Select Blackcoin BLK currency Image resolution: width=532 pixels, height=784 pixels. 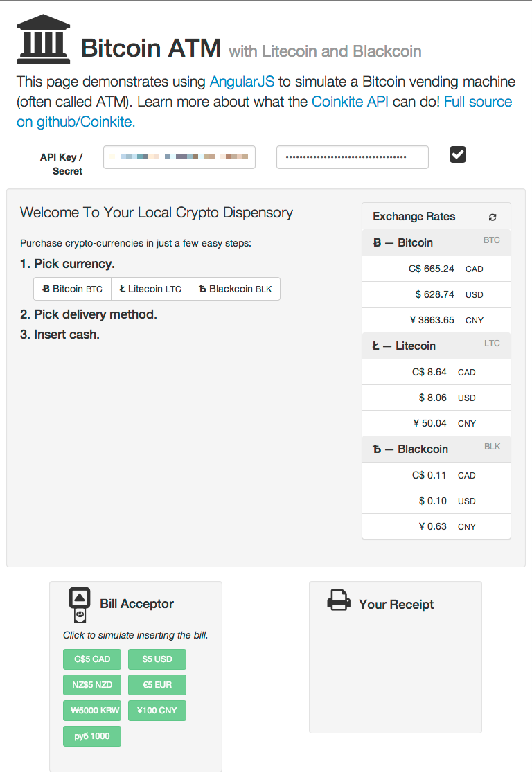coord(235,289)
